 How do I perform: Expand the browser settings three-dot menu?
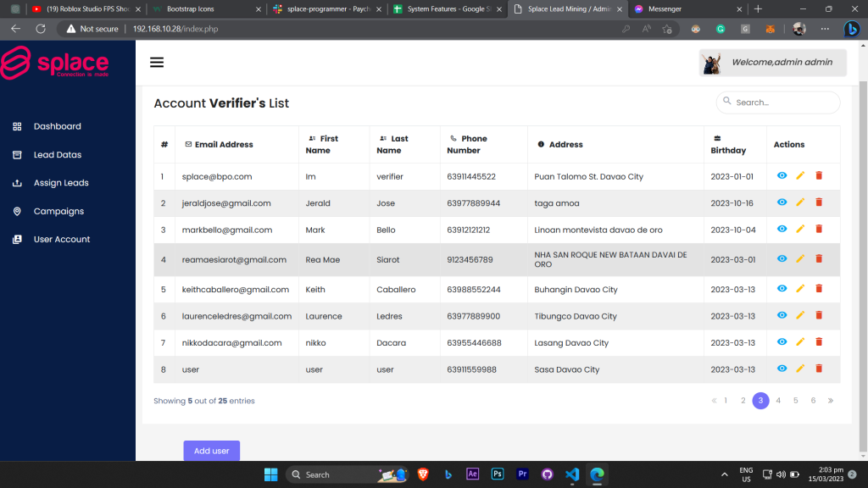824,28
